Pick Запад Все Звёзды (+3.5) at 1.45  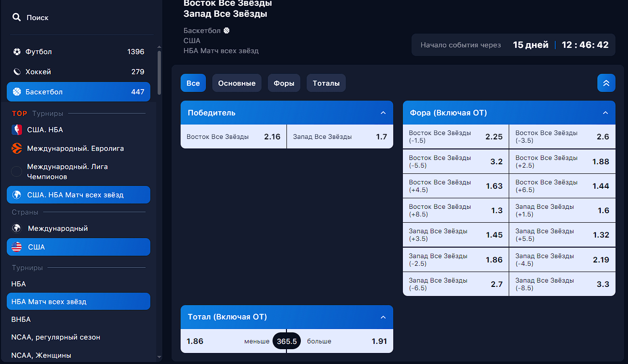click(456, 235)
